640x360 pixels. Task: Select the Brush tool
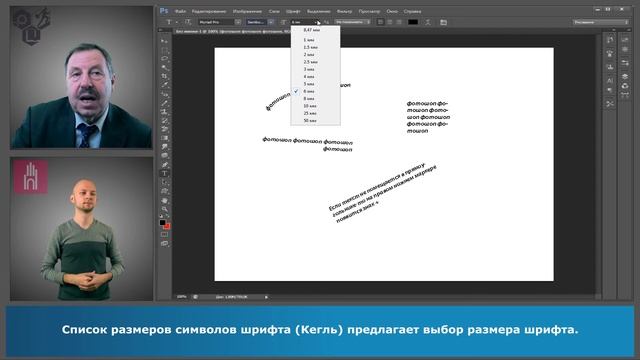(x=164, y=103)
